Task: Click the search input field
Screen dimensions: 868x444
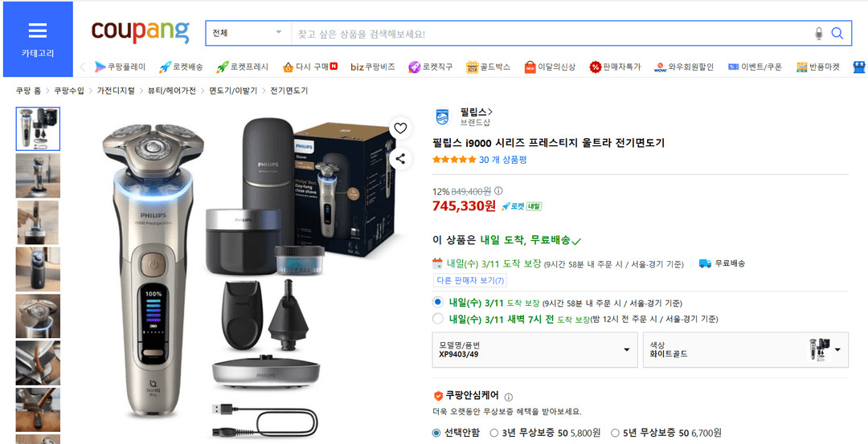Action: [x=551, y=34]
